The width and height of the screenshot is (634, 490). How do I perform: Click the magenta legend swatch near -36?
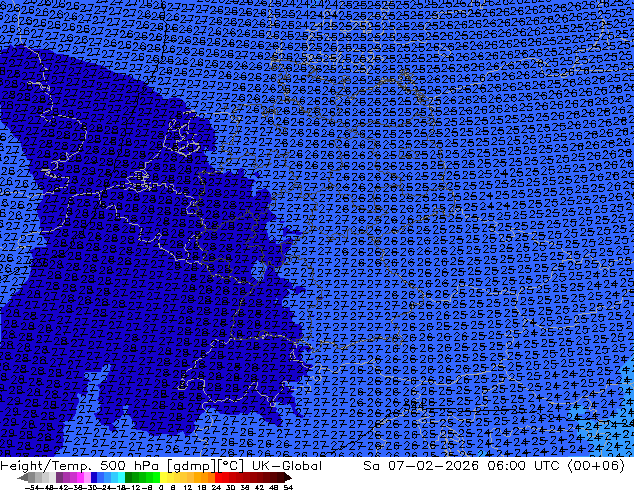click(80, 477)
